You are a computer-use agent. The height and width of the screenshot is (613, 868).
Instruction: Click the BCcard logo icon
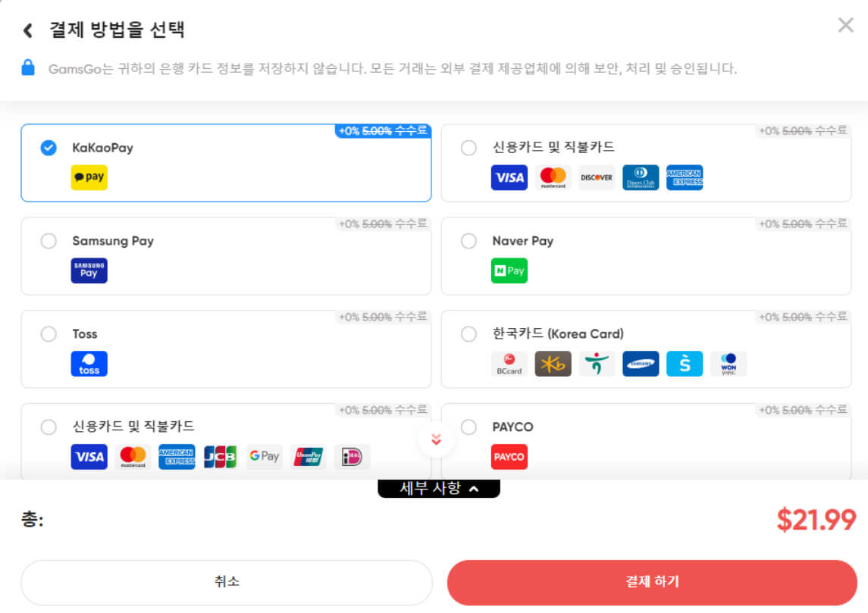pyautogui.click(x=509, y=364)
